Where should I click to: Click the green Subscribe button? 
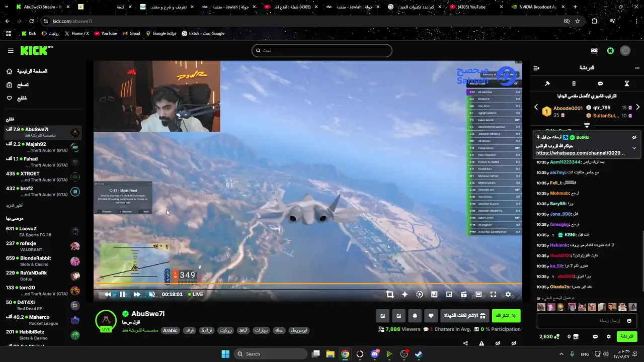(x=506, y=316)
